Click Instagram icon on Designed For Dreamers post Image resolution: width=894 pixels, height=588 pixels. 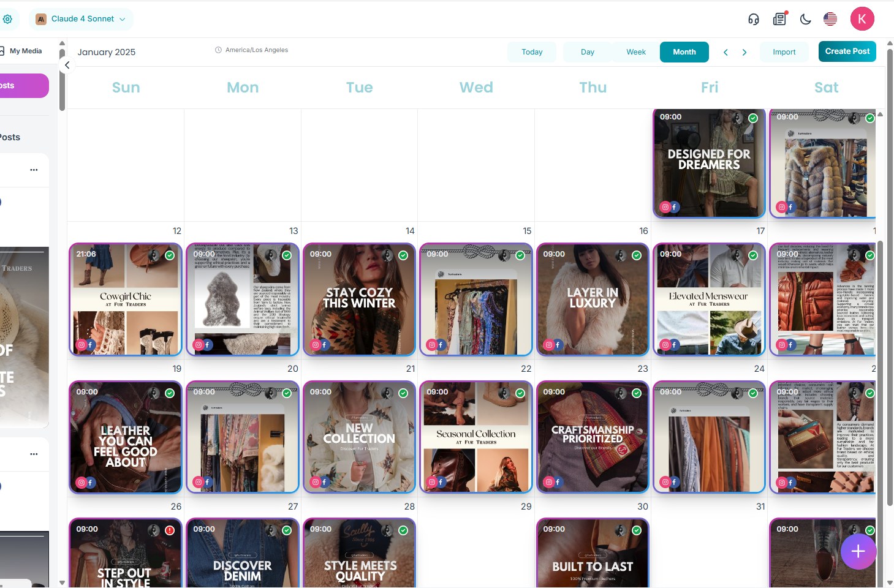coord(665,207)
